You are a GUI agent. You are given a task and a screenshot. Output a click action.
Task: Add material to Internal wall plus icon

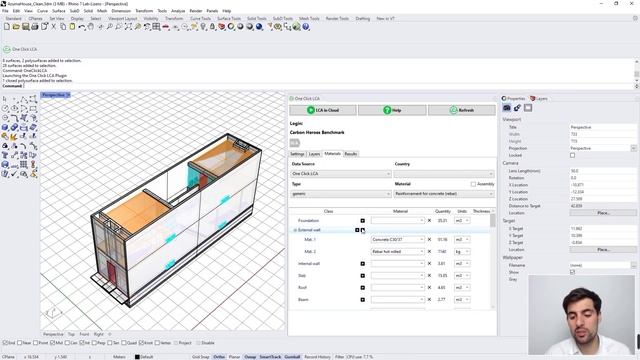pyautogui.click(x=362, y=264)
